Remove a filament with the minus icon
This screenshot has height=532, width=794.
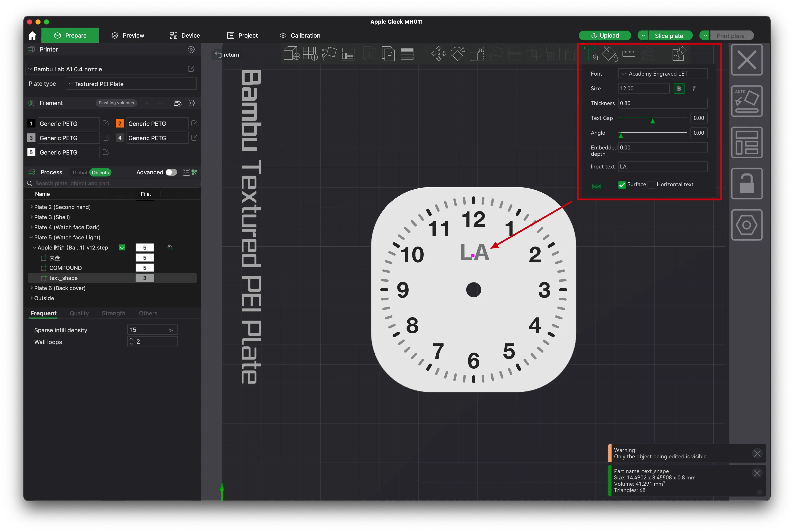coord(160,103)
